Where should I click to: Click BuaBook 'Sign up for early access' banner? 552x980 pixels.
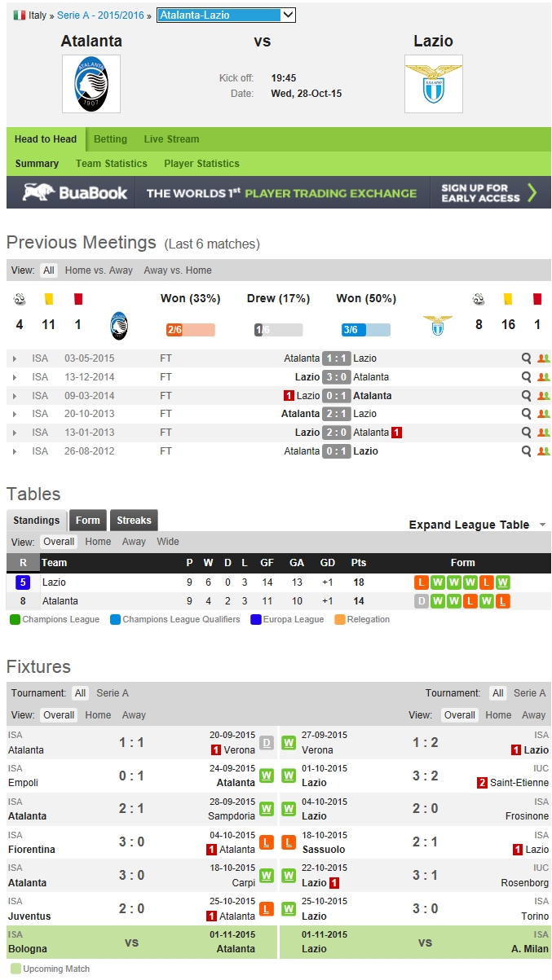coord(488,193)
